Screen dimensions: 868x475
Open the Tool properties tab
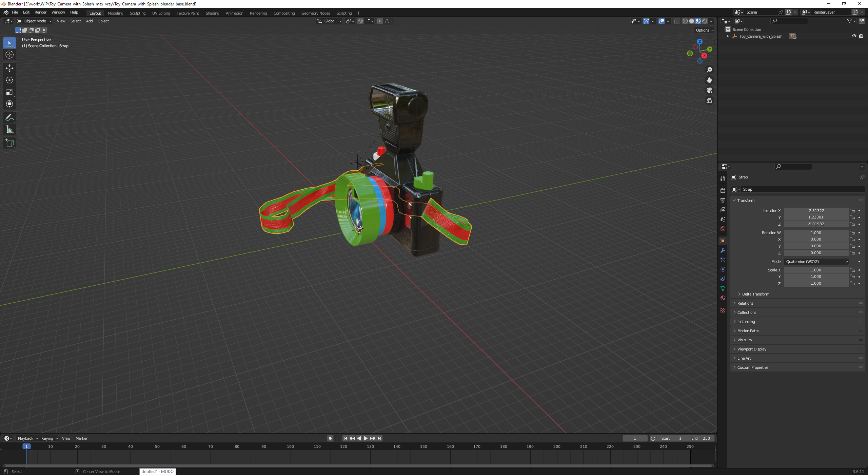[x=723, y=178]
